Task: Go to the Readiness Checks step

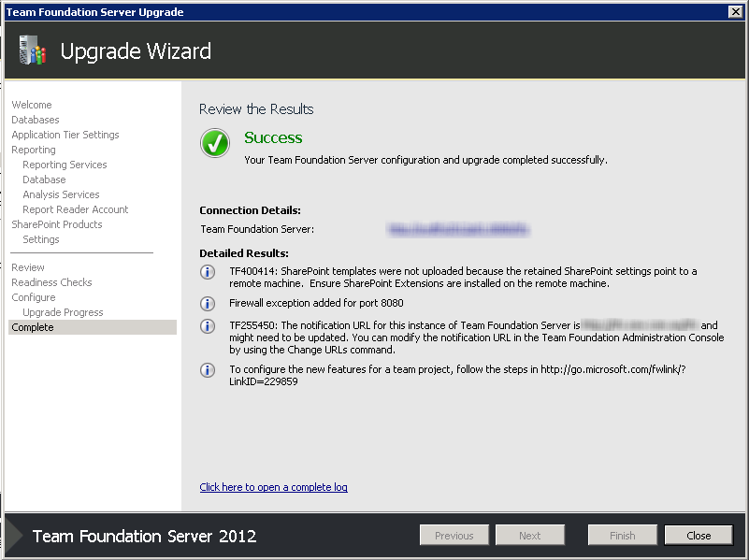Action: tap(51, 282)
